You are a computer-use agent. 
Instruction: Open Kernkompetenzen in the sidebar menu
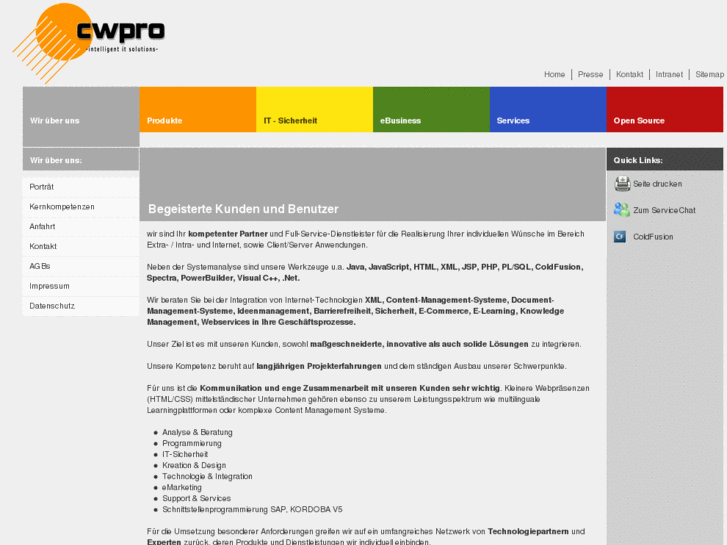click(x=81, y=207)
